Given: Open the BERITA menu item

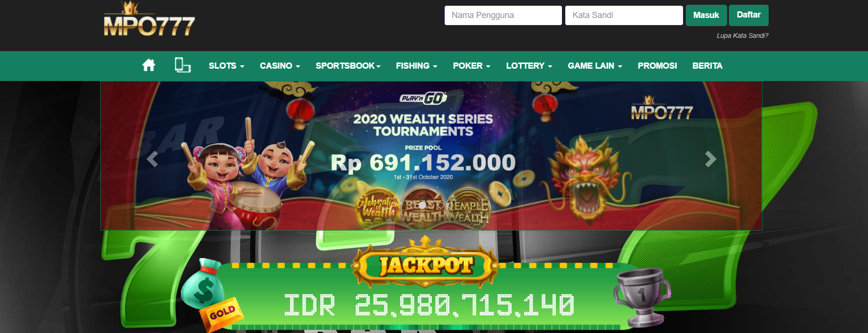Looking at the screenshot, I should (707, 66).
